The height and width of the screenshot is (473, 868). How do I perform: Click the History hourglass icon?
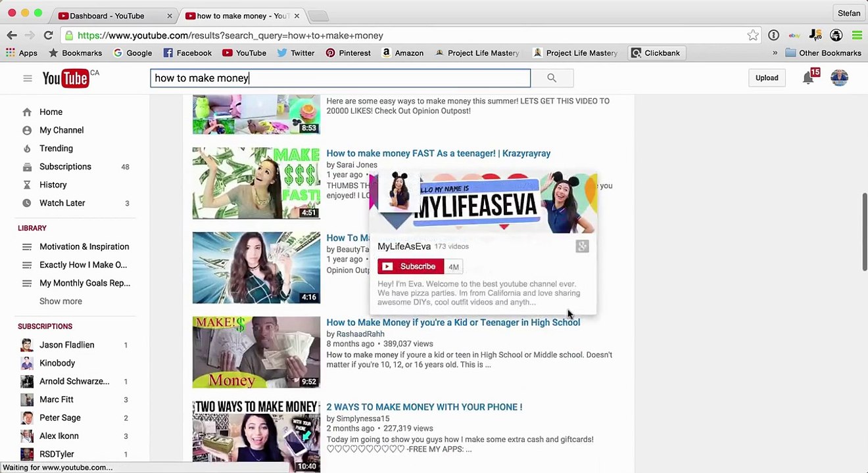pyautogui.click(x=27, y=185)
